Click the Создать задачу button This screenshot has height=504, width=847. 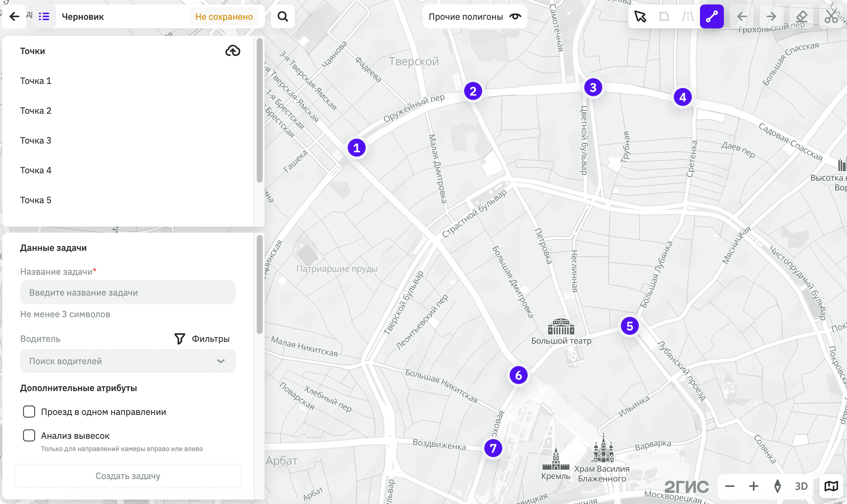128,476
